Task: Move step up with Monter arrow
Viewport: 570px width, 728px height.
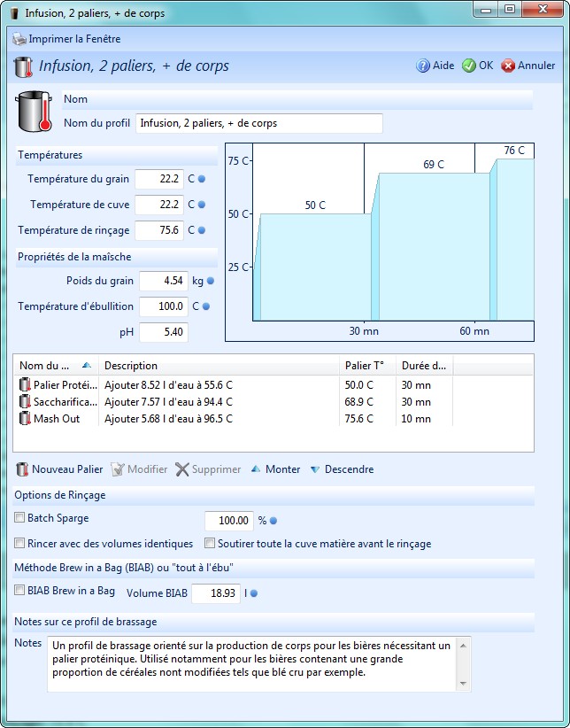Action: click(256, 469)
